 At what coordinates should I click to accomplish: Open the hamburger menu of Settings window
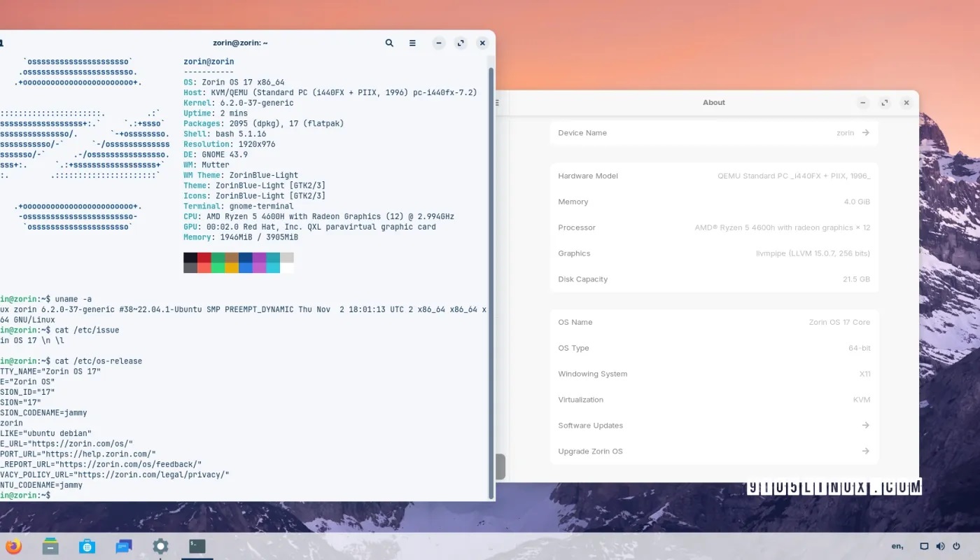(x=498, y=102)
